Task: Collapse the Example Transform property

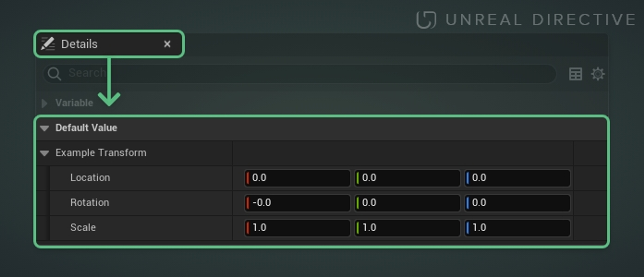Action: tap(44, 153)
